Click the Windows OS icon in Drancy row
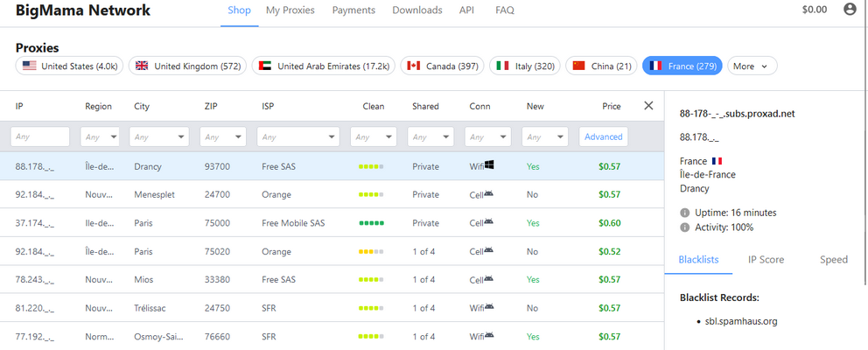Image resolution: width=868 pixels, height=350 pixels. pos(489,164)
